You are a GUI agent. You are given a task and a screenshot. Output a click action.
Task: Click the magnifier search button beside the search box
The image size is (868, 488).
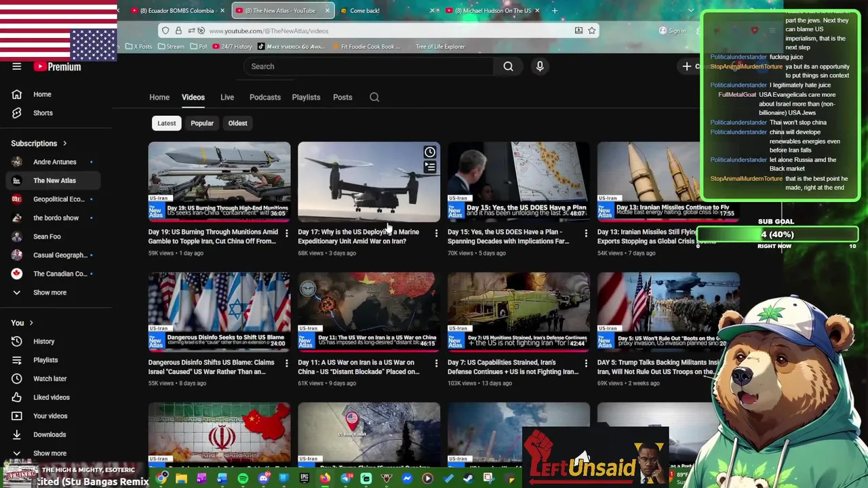[x=508, y=66]
